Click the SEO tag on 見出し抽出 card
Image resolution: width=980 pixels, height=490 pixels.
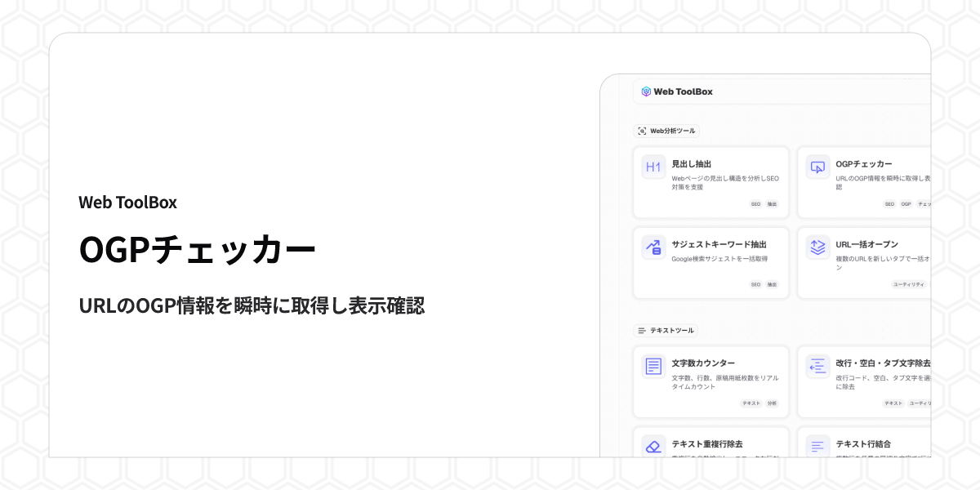pyautogui.click(x=755, y=204)
